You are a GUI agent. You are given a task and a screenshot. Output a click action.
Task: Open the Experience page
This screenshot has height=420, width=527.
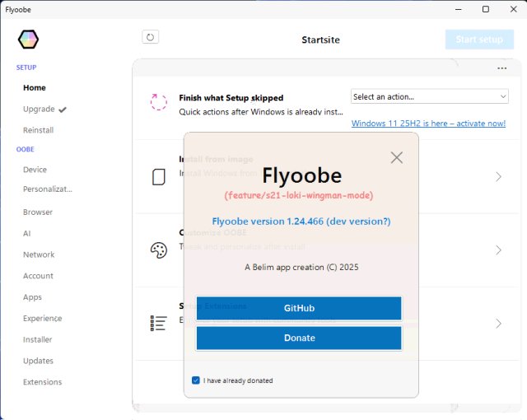point(42,319)
